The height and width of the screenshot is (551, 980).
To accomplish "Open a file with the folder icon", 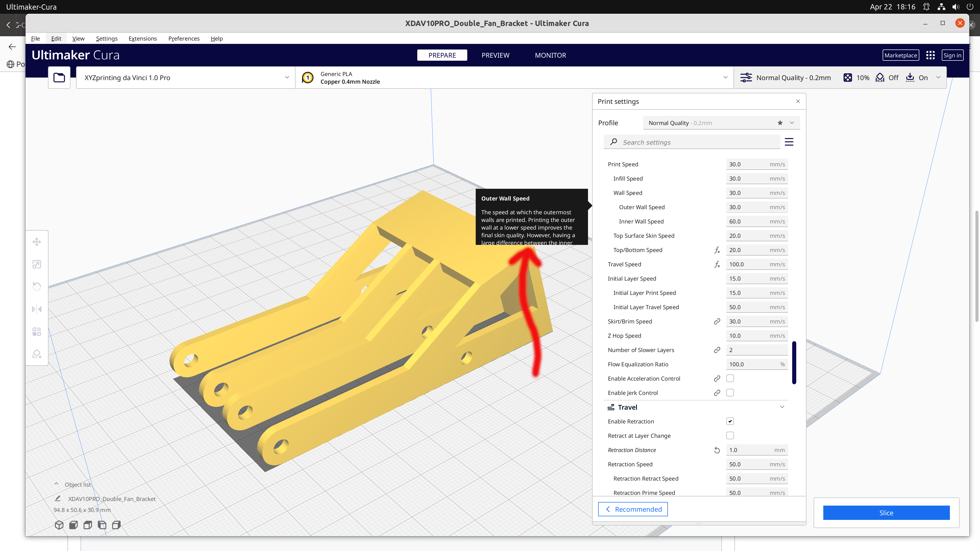I will (59, 77).
